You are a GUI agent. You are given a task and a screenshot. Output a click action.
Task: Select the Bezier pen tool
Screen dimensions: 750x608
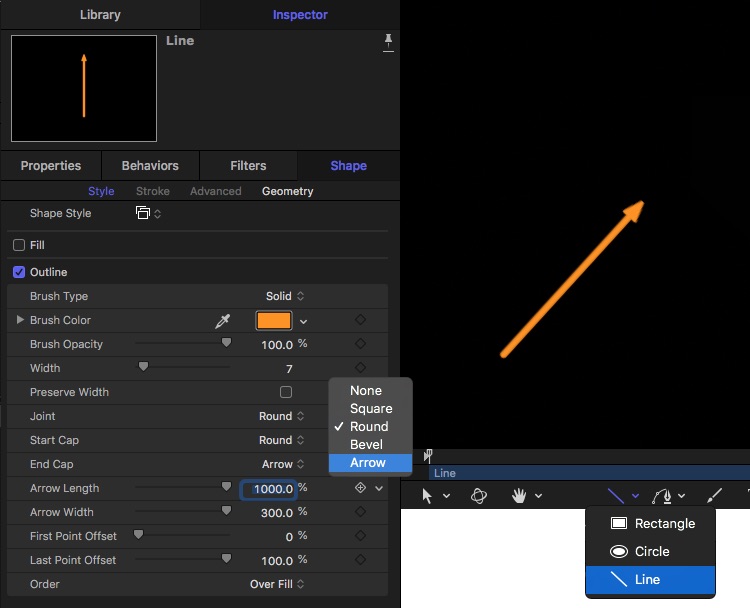663,495
